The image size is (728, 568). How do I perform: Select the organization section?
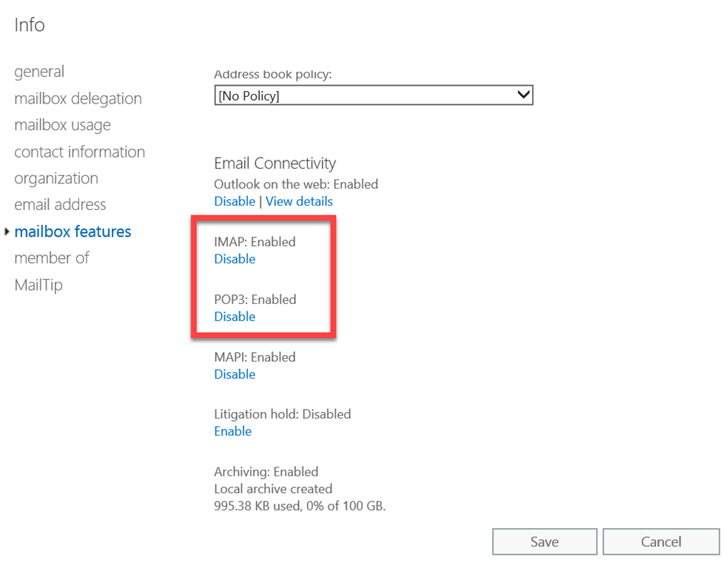point(56,178)
